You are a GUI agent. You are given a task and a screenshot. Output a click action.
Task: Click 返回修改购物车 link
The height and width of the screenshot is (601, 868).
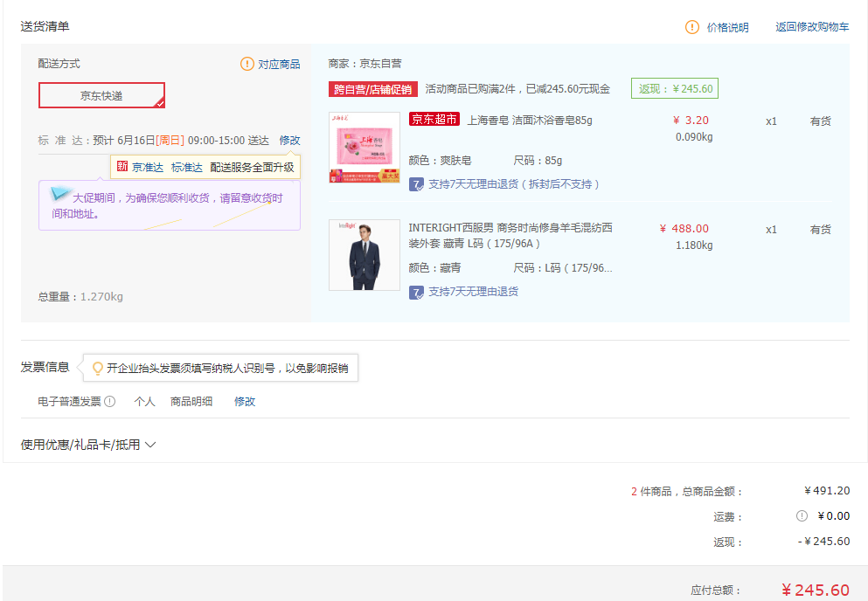[811, 26]
